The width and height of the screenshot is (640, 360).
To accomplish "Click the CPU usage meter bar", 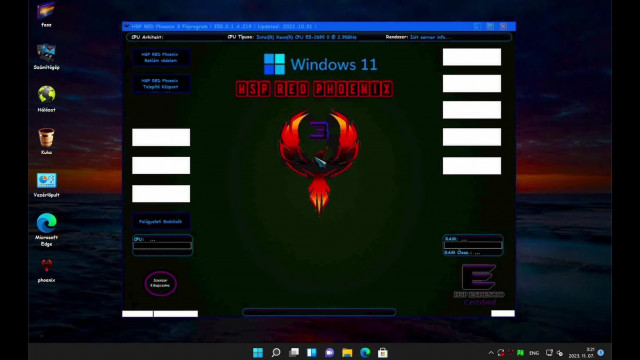I will (162, 246).
